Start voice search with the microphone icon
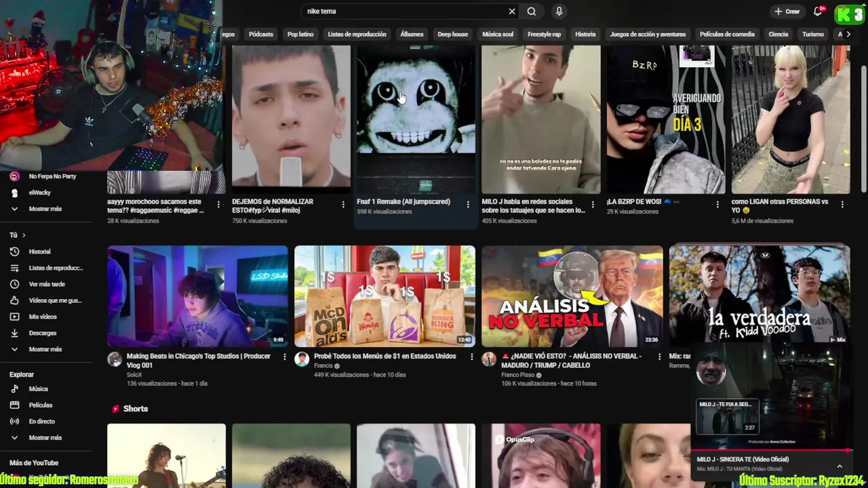Image resolution: width=868 pixels, height=488 pixels. coord(559,11)
